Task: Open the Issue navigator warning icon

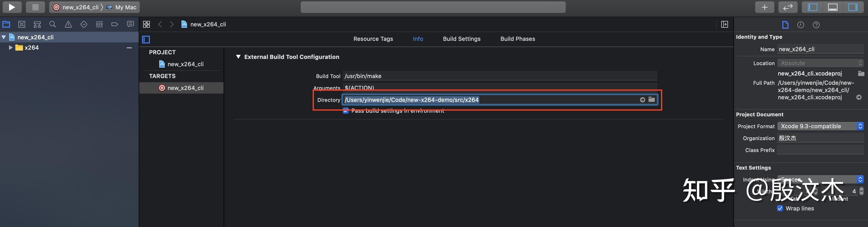Action: click(x=68, y=24)
